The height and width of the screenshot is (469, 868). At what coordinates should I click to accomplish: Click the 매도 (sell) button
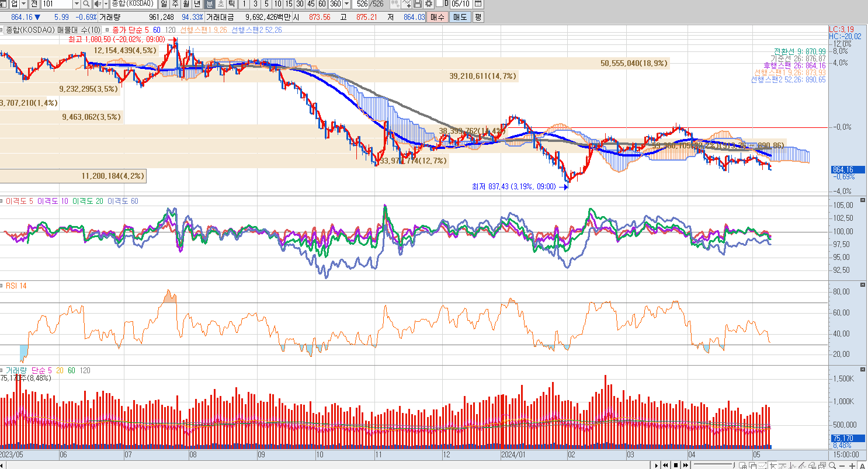point(460,17)
